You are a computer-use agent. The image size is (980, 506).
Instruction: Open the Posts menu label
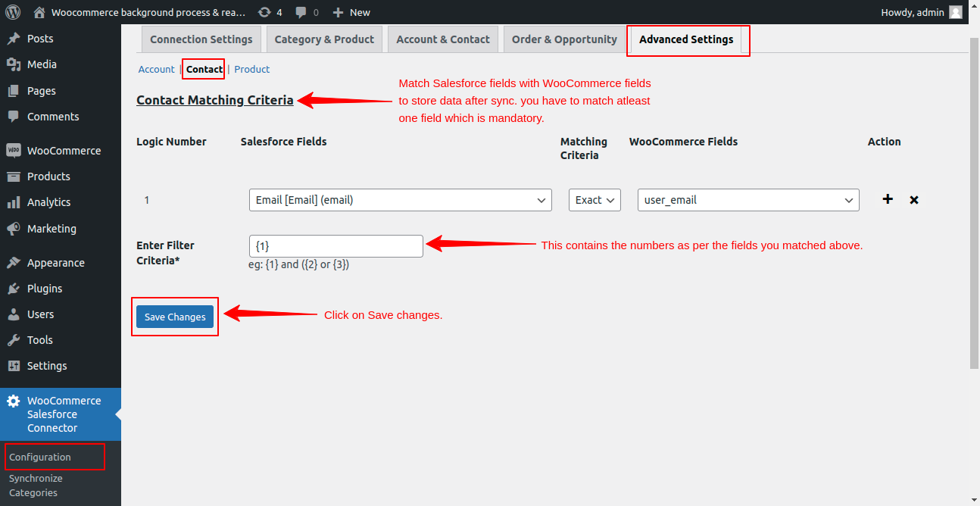pyautogui.click(x=40, y=39)
